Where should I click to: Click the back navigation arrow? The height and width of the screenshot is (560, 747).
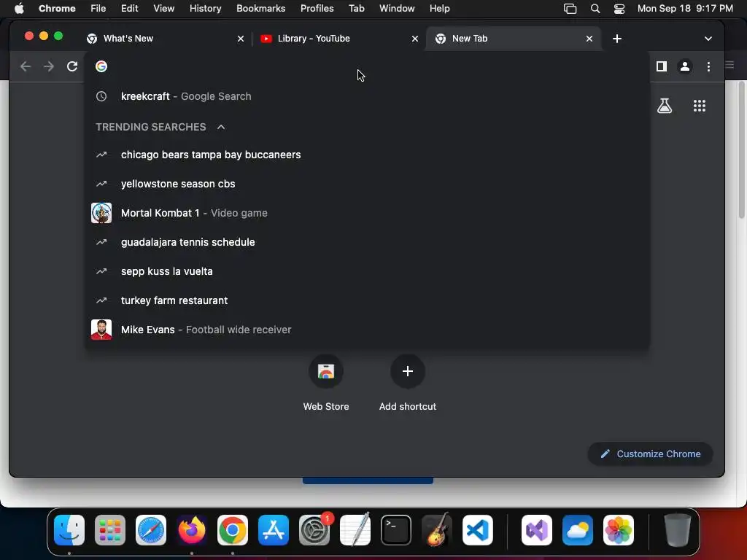(x=26, y=66)
